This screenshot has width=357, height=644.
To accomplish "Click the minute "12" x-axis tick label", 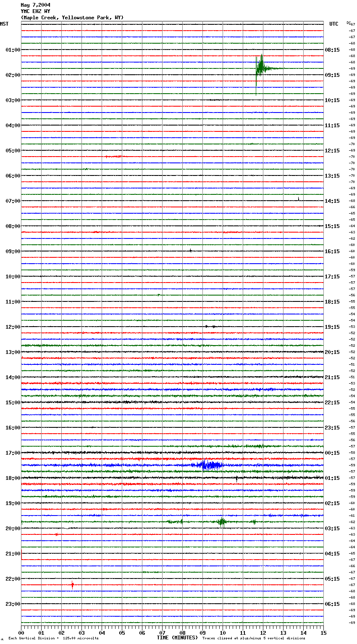I will pos(263,633).
